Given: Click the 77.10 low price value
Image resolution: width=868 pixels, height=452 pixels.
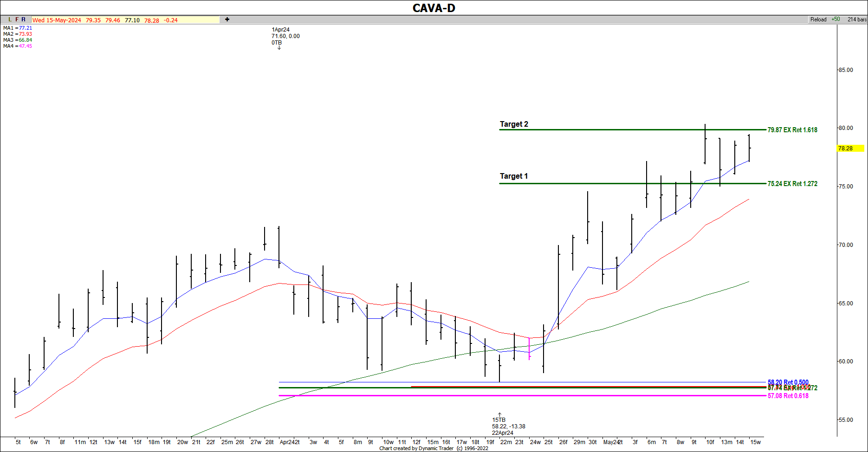Looking at the screenshot, I should (x=132, y=20).
